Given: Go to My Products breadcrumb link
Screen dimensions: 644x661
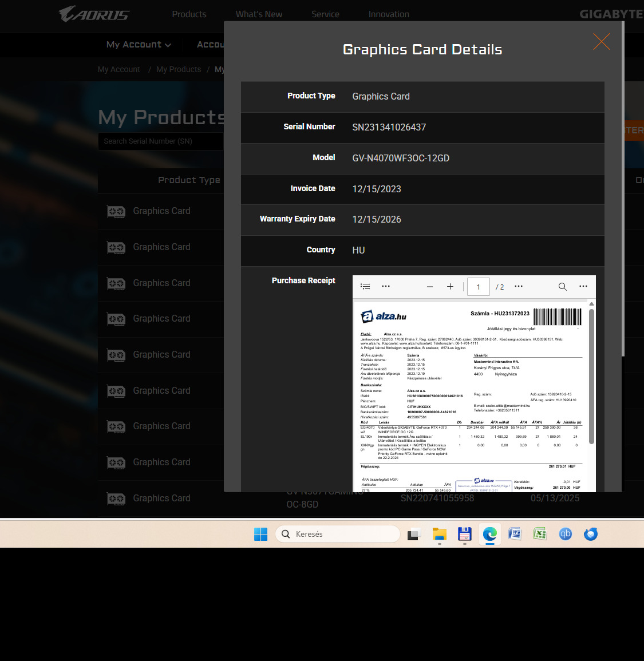Looking at the screenshot, I should pyautogui.click(x=179, y=69).
